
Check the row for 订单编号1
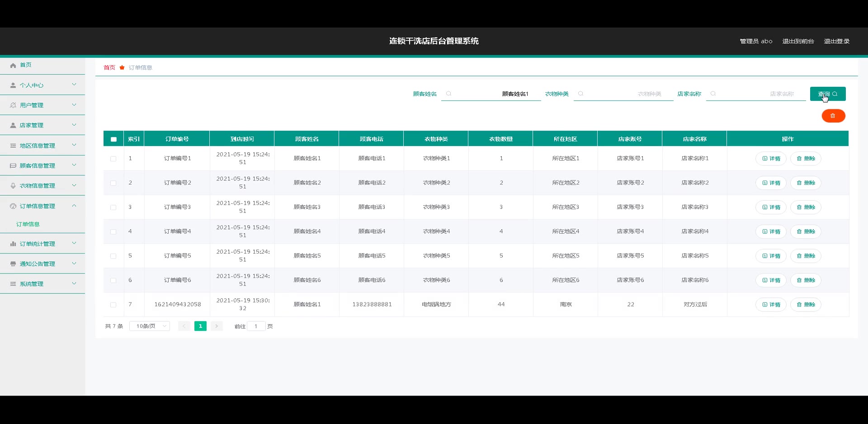click(x=113, y=159)
